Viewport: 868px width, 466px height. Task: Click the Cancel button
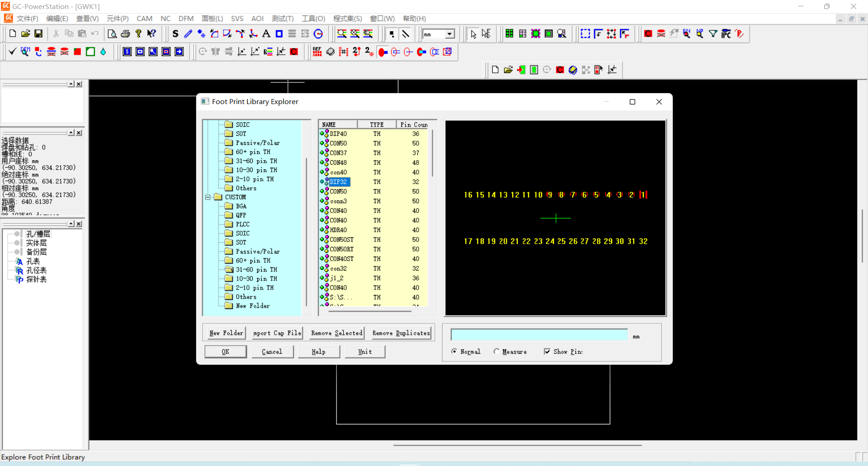click(272, 352)
